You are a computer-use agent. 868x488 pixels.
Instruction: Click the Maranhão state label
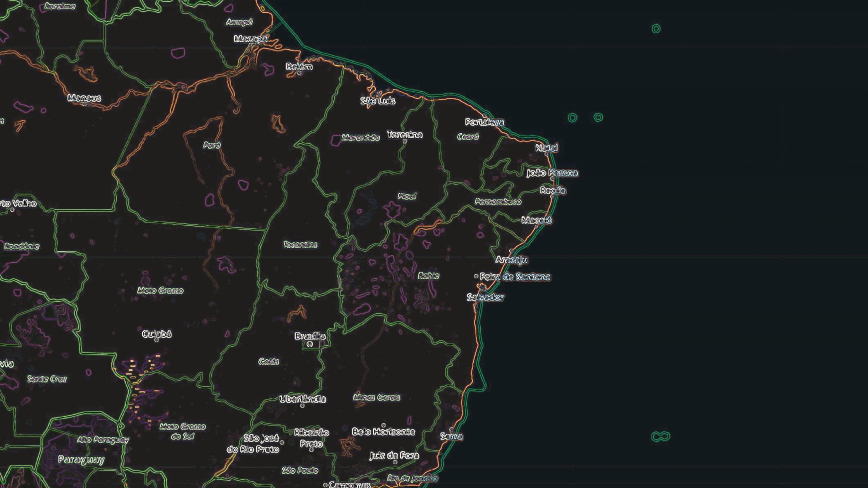pyautogui.click(x=360, y=137)
